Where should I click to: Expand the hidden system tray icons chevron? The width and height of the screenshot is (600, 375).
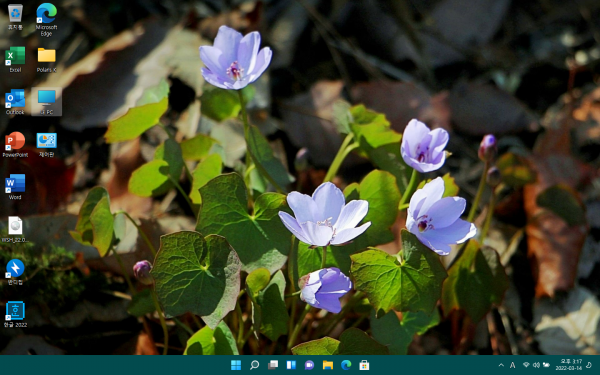(x=501, y=365)
